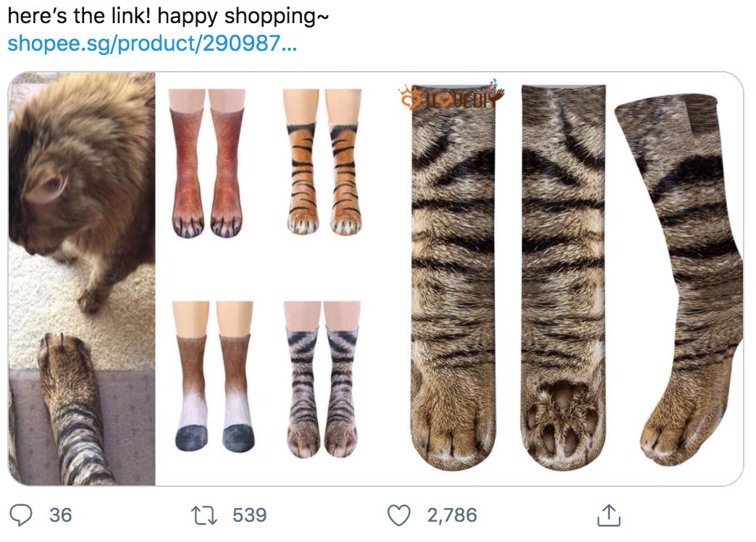Screen dimensions: 756x542
Task: Click the retweet count 539
Action: coord(250,517)
